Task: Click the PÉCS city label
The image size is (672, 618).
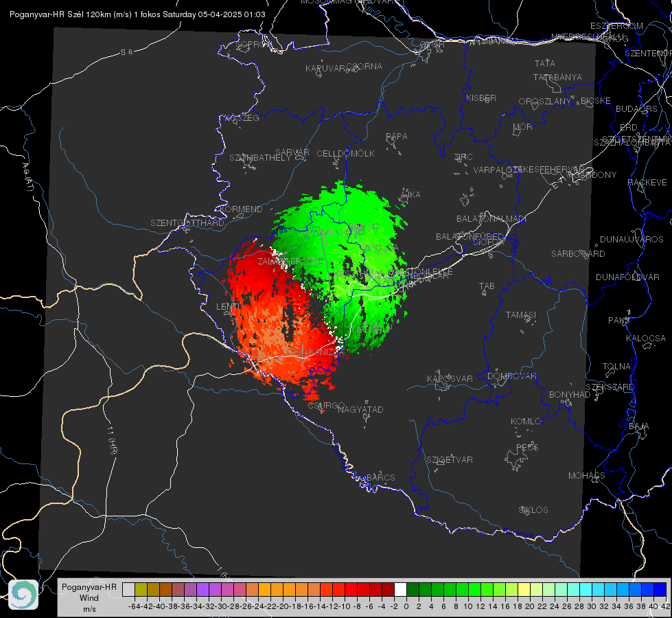Action: coord(527,447)
